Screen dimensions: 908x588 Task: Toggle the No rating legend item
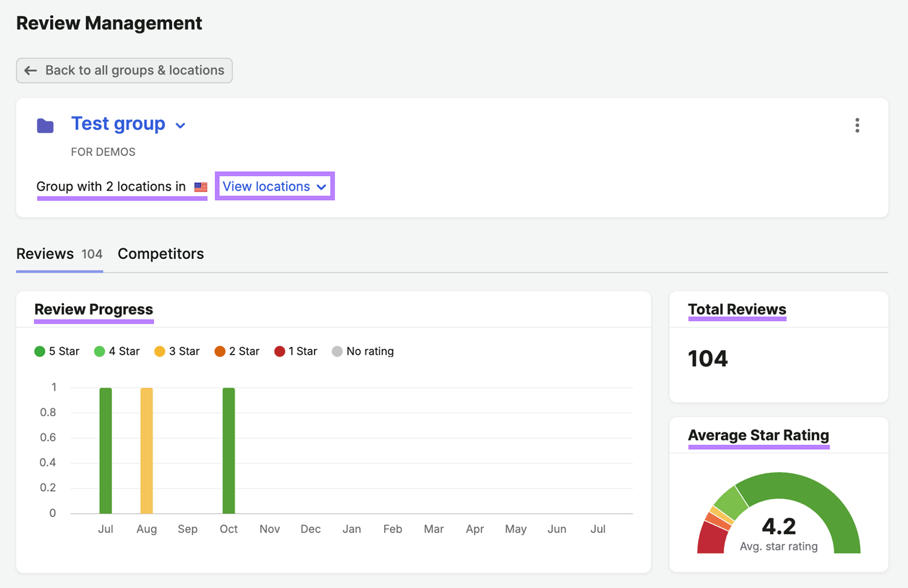point(363,351)
